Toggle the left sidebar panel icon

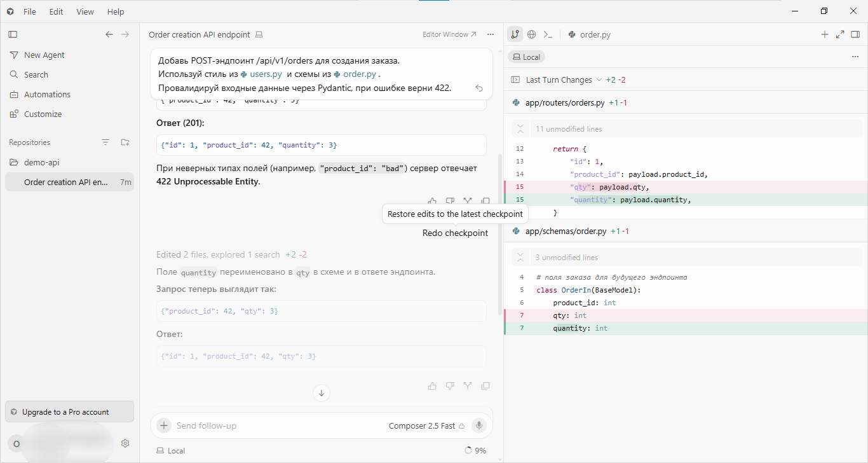pyautogui.click(x=13, y=34)
